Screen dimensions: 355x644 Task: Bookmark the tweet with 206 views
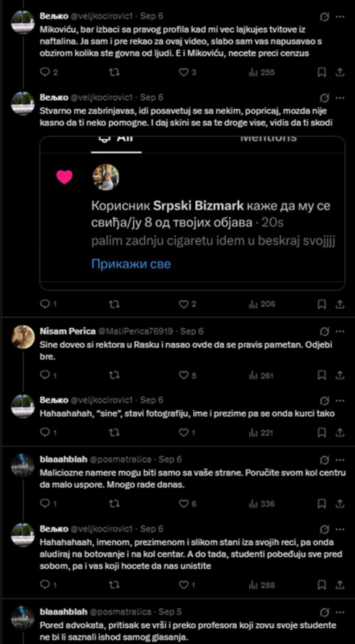click(x=322, y=304)
